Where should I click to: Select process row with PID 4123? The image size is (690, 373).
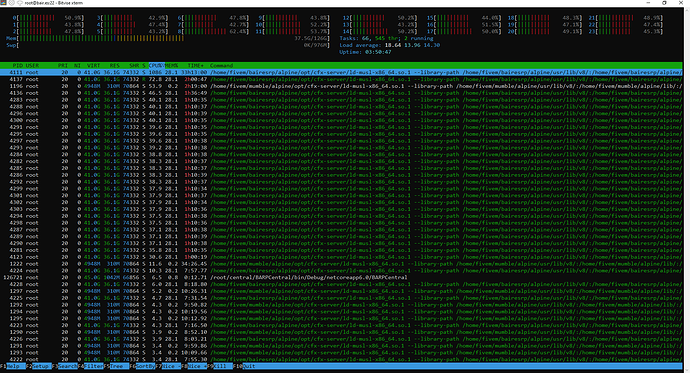pyautogui.click(x=341, y=257)
